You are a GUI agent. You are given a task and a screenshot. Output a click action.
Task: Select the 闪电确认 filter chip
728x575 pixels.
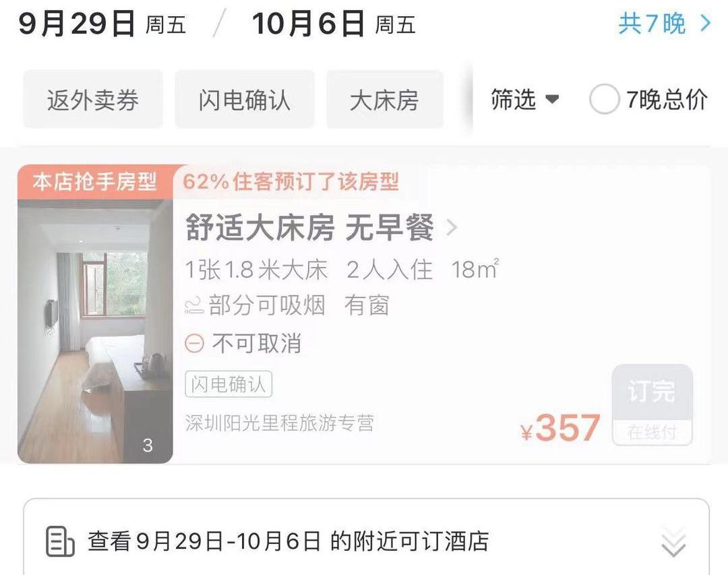pos(245,99)
